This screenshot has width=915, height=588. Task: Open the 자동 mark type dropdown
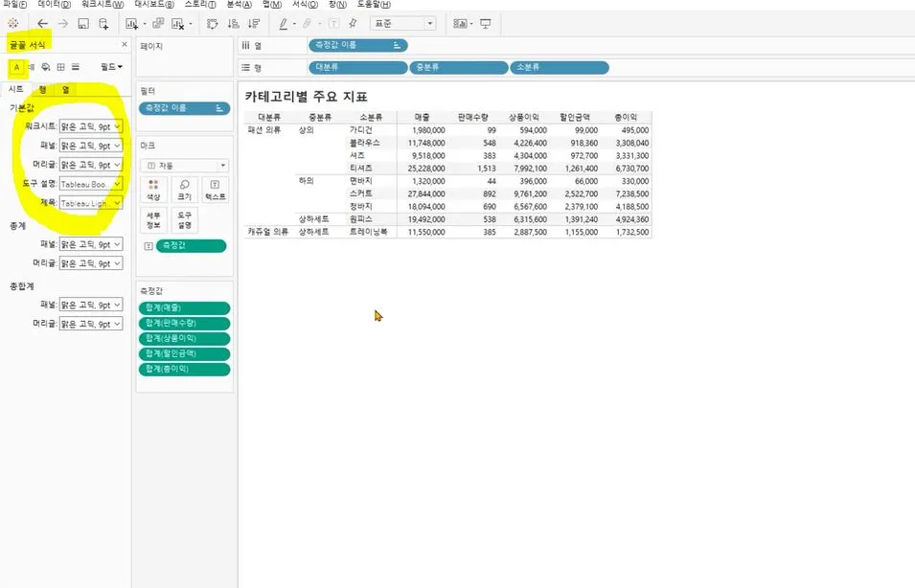(184, 167)
